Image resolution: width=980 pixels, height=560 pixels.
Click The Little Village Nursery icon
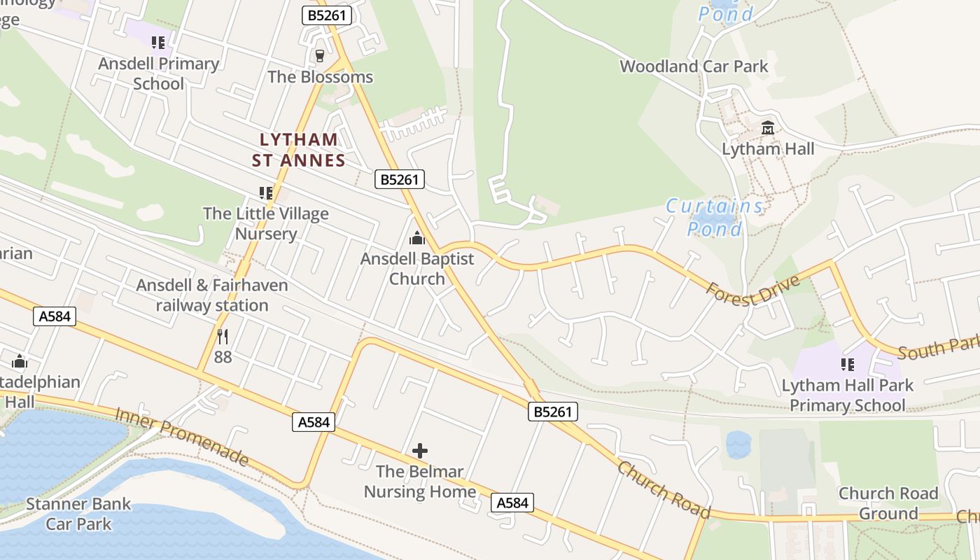(x=265, y=192)
